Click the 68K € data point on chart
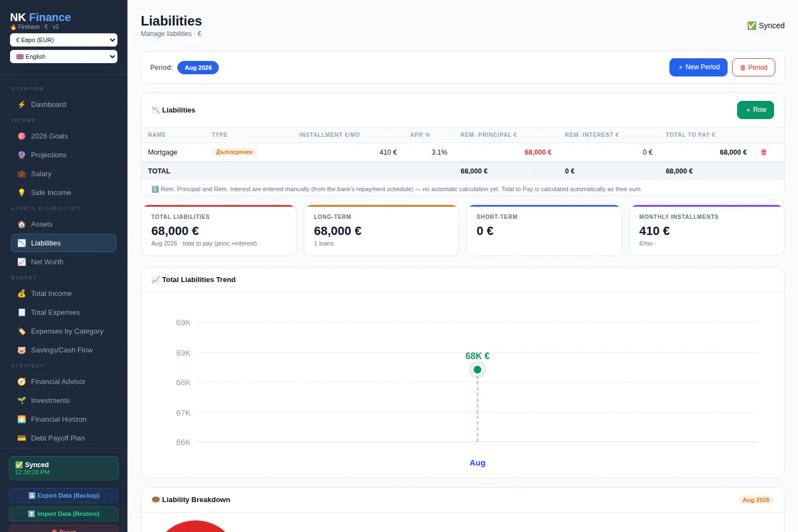This screenshot has height=532, width=798. [x=477, y=370]
